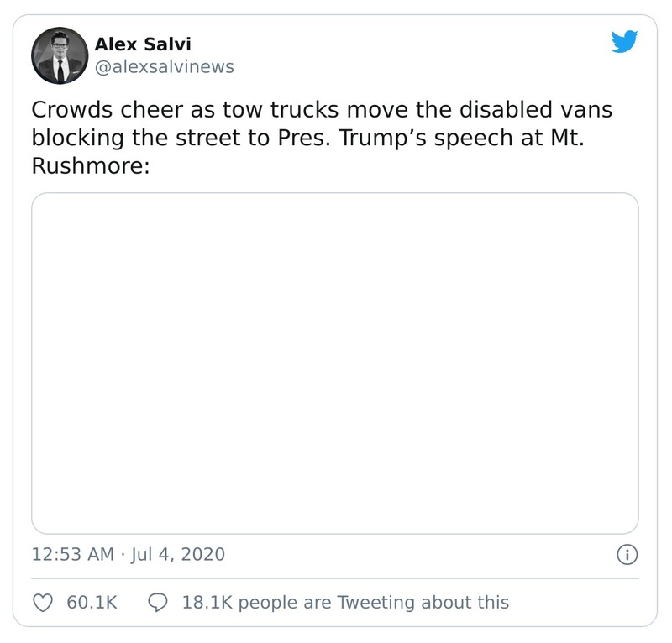The height and width of the screenshot is (643, 672).
Task: Open the '18.1K people are Tweeting about this' link
Action: (346, 602)
